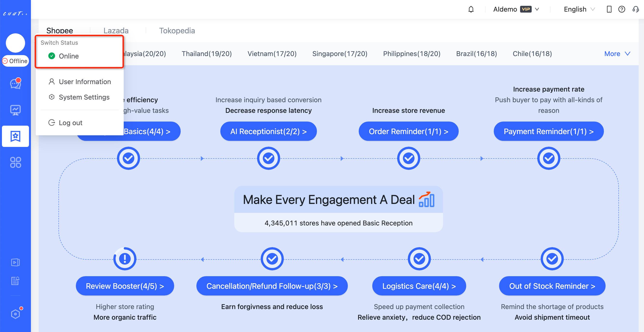Open the mobile phone icon in header

click(x=609, y=9)
